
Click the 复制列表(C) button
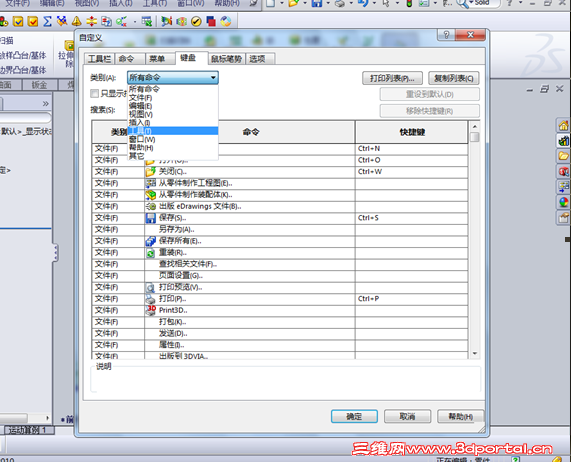tap(453, 78)
